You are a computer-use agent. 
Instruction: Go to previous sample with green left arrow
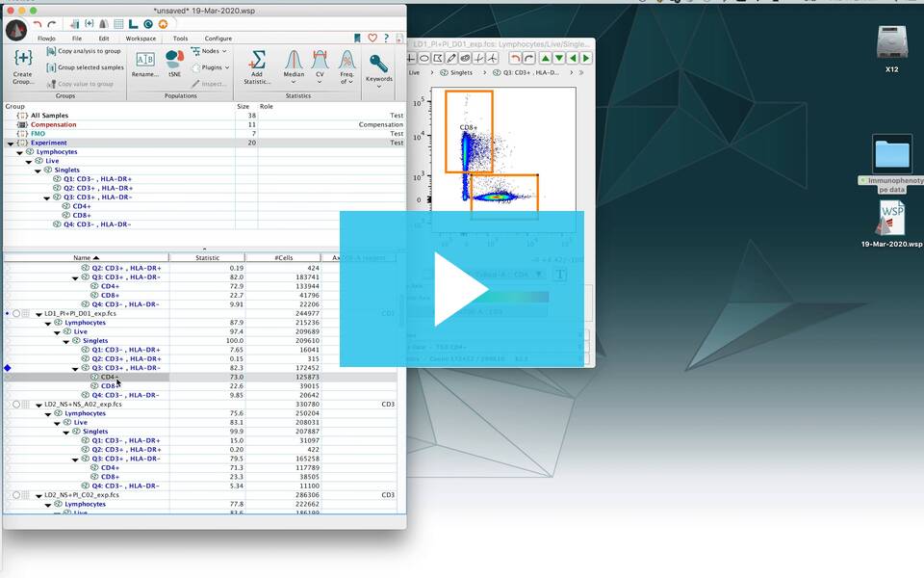pos(573,58)
